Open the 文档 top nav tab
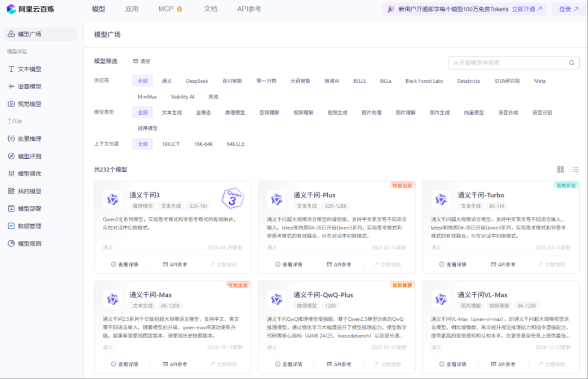The height and width of the screenshot is (379, 588). [x=211, y=9]
